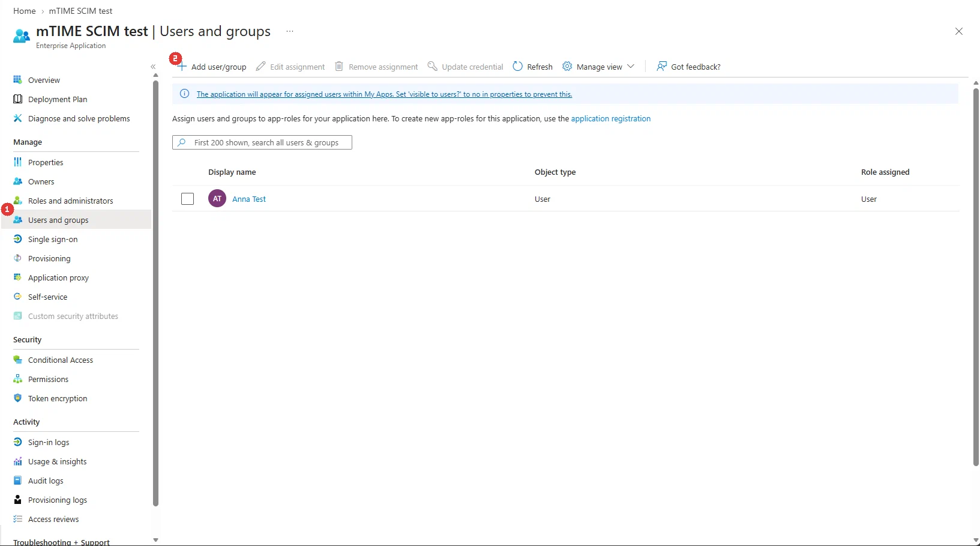Image resolution: width=980 pixels, height=546 pixels.
Task: Open Roles and administrators menu item
Action: click(70, 201)
